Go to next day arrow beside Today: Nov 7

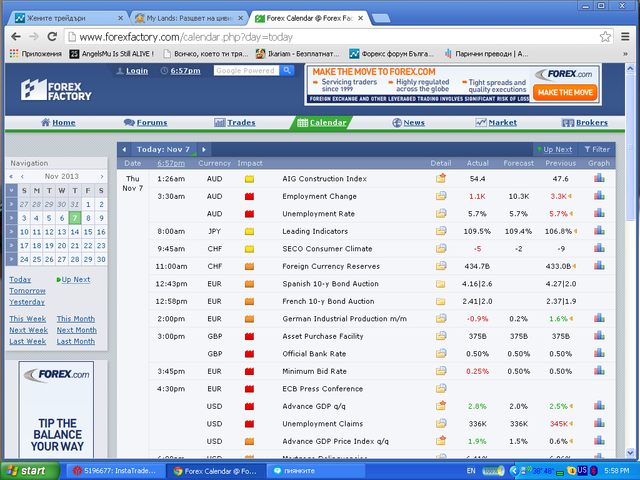coord(204,149)
